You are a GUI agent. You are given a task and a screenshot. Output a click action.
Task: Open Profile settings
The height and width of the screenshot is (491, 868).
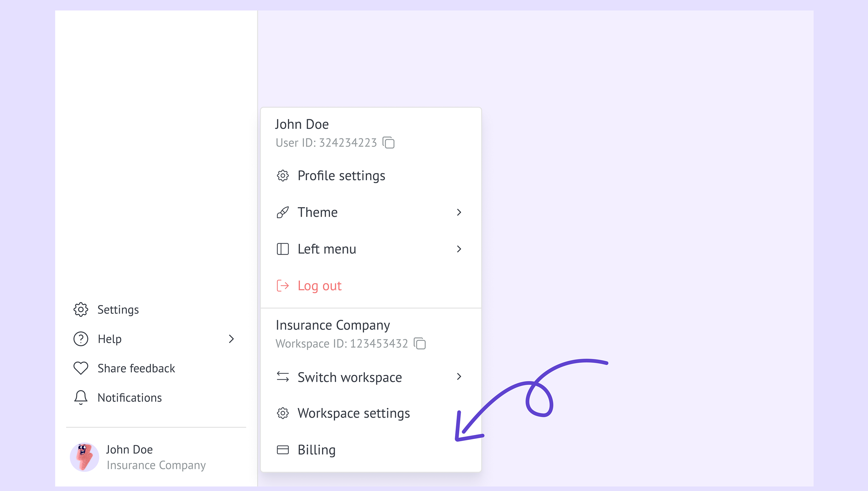(341, 176)
